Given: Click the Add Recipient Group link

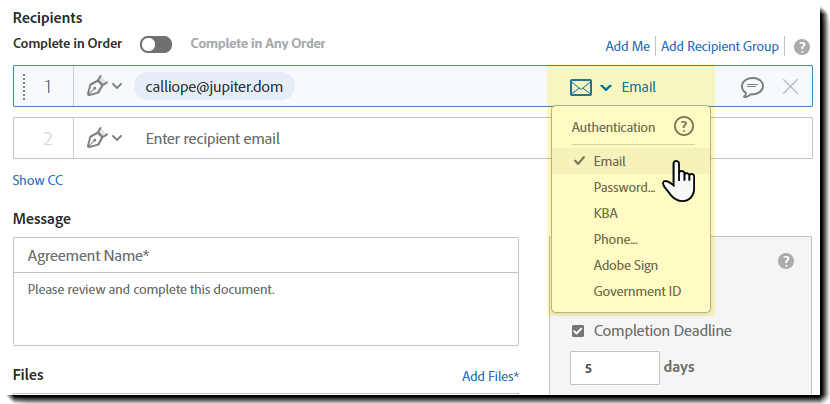Looking at the screenshot, I should (x=719, y=47).
